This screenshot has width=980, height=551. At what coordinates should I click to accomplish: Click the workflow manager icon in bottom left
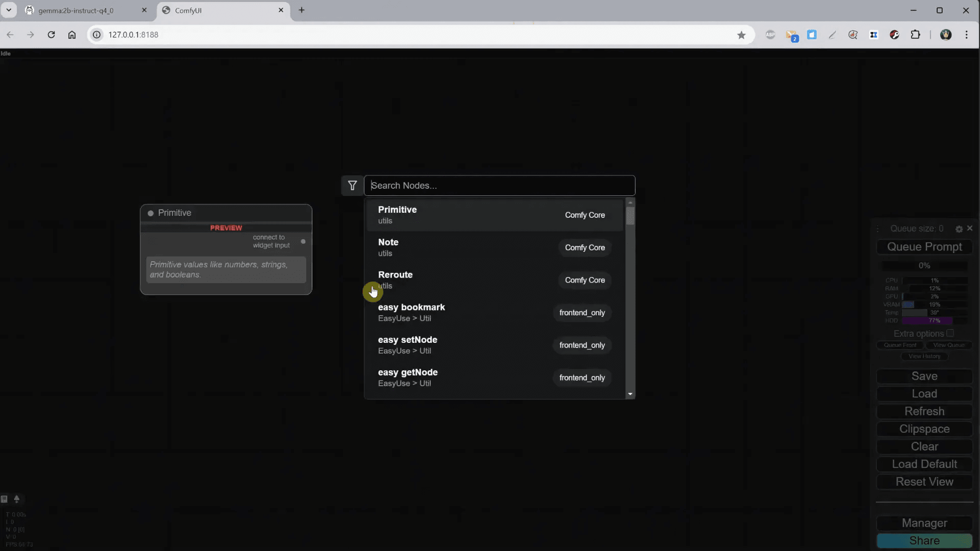pyautogui.click(x=5, y=498)
